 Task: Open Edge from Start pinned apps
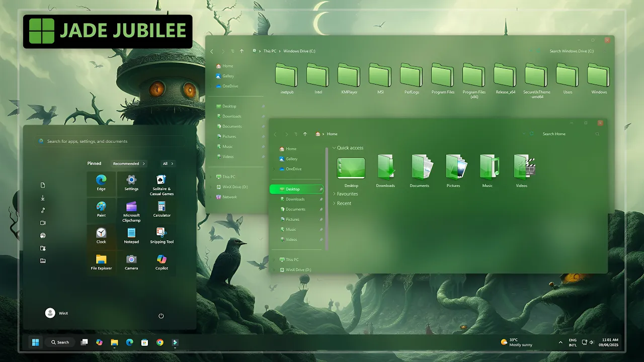click(101, 183)
